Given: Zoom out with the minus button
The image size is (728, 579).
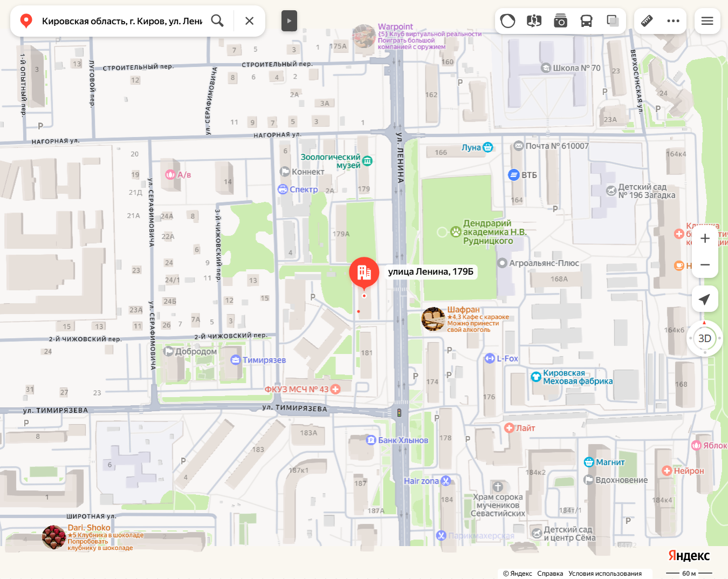Looking at the screenshot, I should 705,265.
